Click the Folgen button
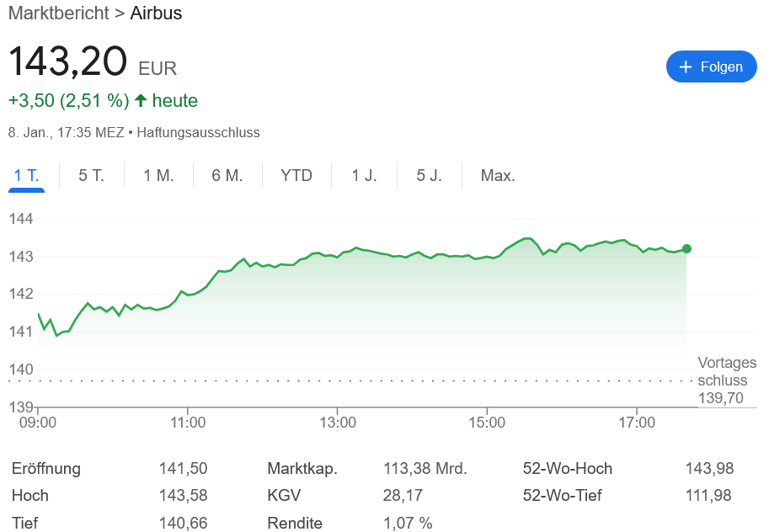This screenshot has height=532, width=769. click(711, 66)
